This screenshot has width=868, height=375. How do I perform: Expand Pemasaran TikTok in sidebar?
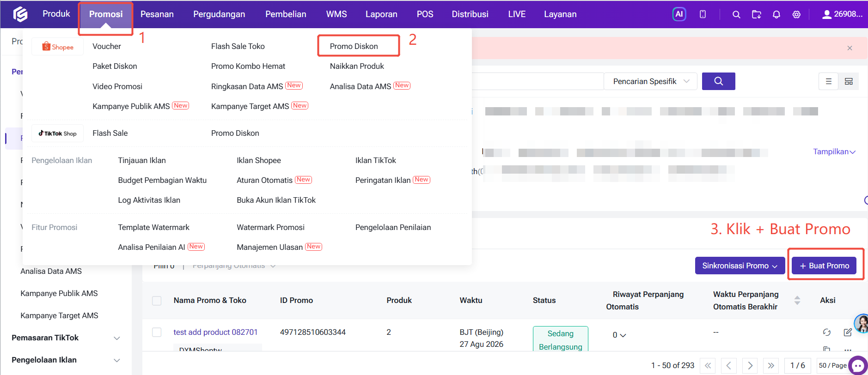(66, 338)
